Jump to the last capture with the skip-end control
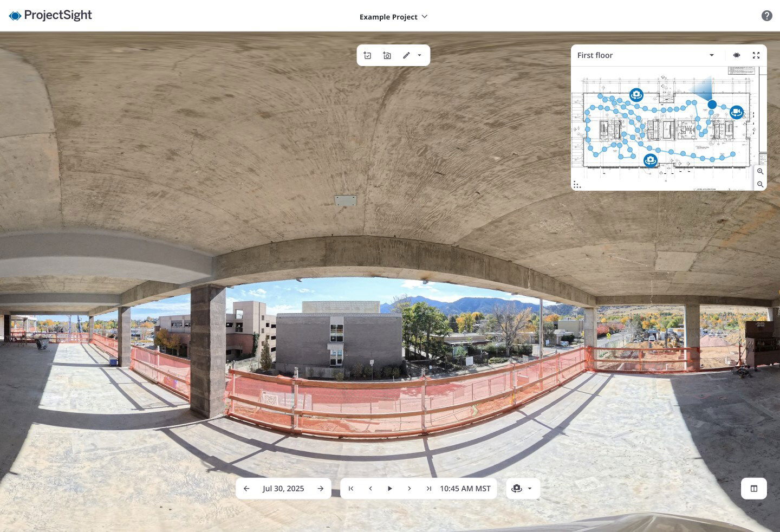Screen dimensions: 780x532 coord(429,488)
